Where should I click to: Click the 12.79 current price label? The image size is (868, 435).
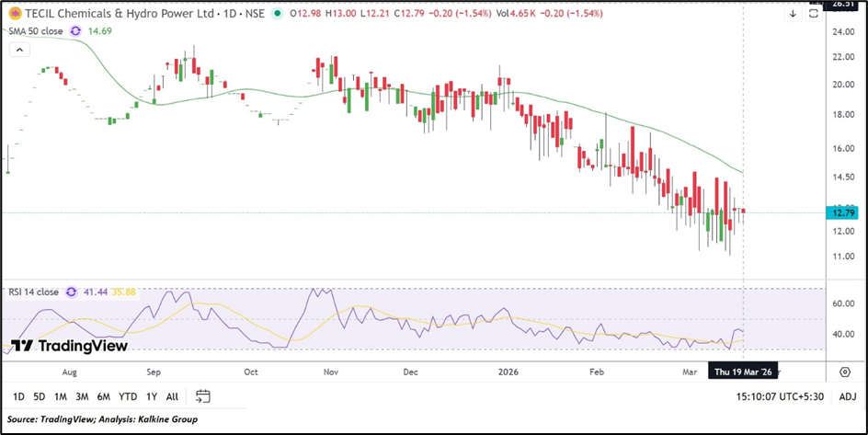click(x=843, y=212)
